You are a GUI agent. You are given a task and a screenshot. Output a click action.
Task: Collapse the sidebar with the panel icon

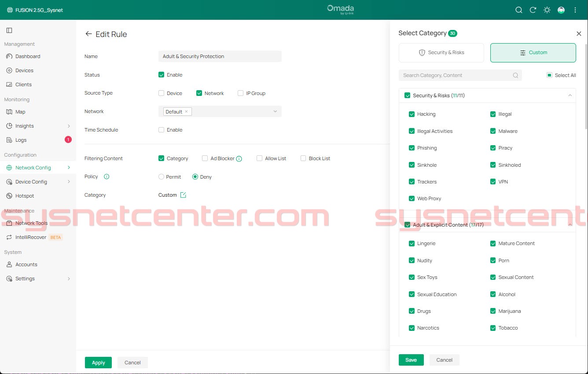coord(9,30)
